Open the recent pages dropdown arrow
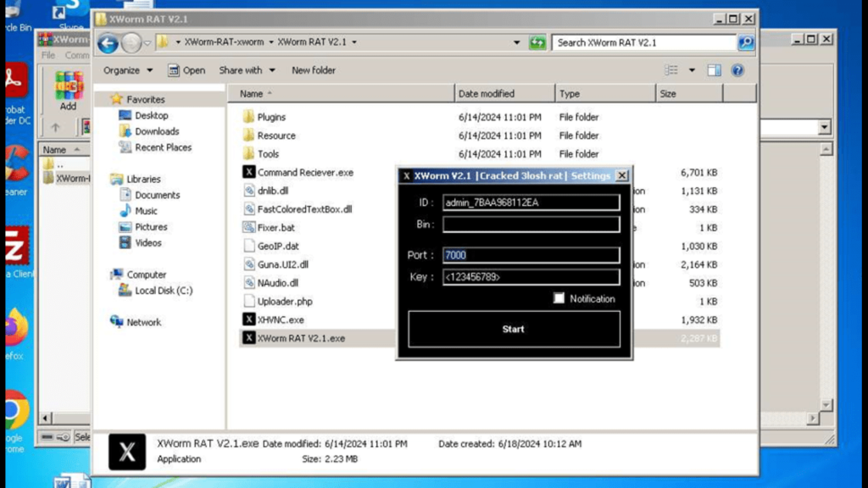 point(147,43)
